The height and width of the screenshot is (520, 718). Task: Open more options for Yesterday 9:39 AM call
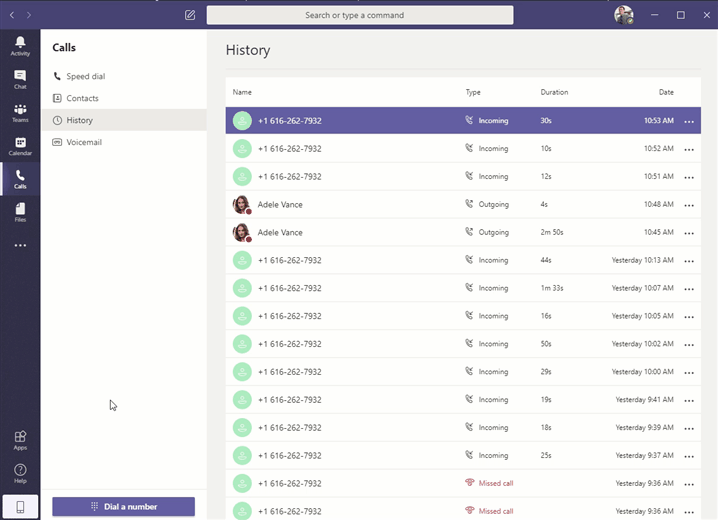[689, 428]
